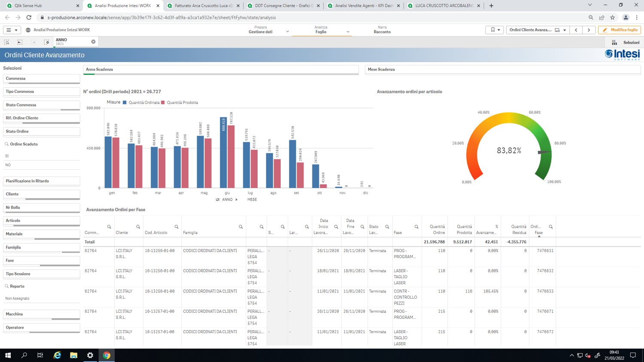644x362 pixels.
Task: Open the Stato Commessa filter pane
Action: [42, 105]
